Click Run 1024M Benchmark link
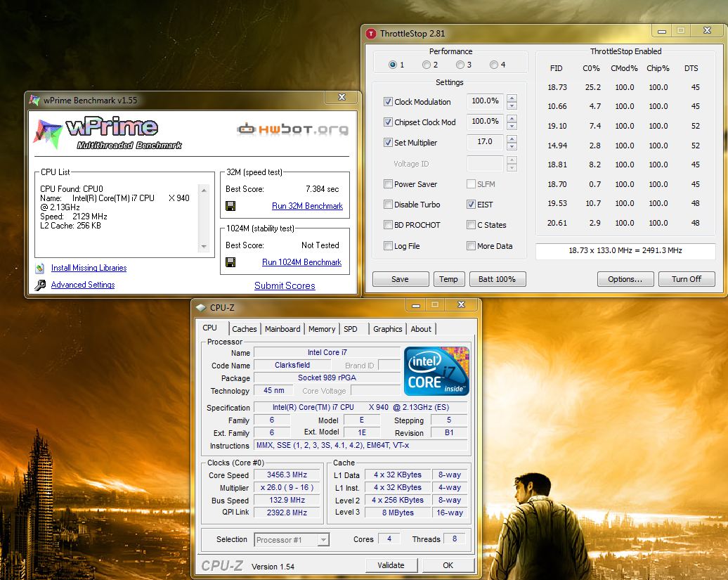 (x=301, y=262)
